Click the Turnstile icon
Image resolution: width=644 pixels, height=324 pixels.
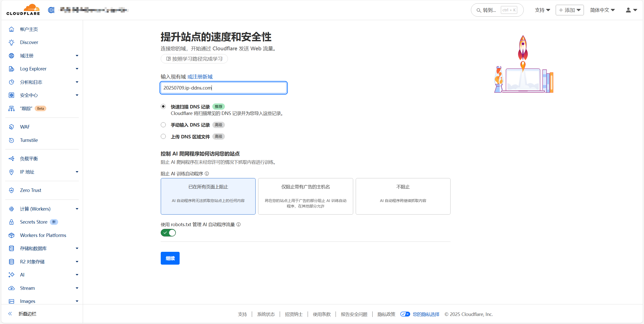11,140
